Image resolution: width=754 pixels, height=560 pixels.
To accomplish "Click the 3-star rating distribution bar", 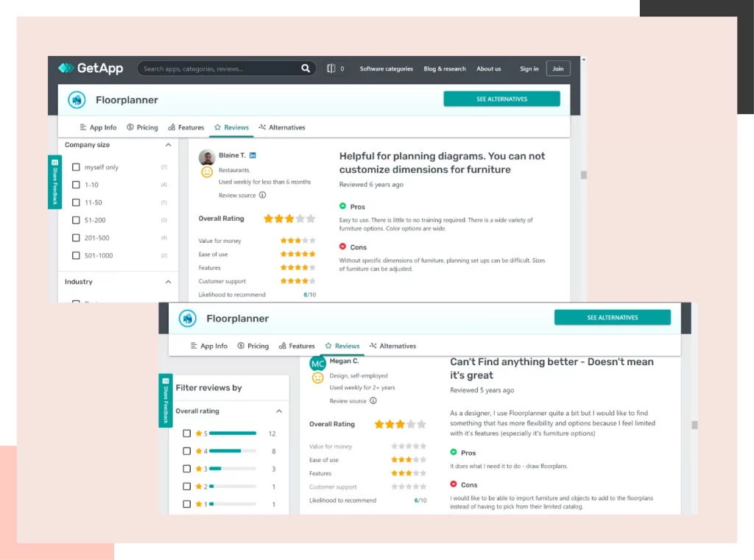I will 233,469.
